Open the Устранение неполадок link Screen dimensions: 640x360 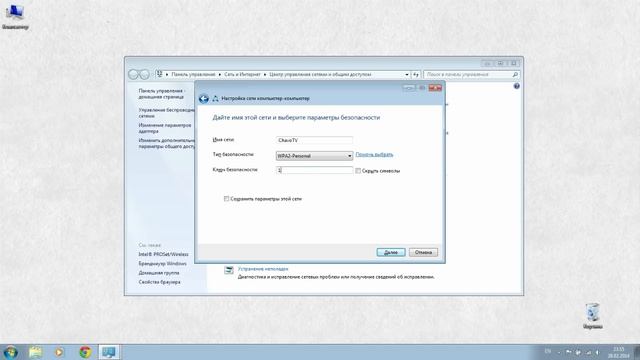[263, 269]
